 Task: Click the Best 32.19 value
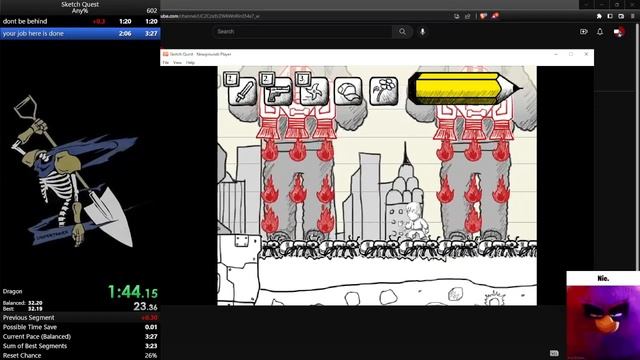[35, 309]
